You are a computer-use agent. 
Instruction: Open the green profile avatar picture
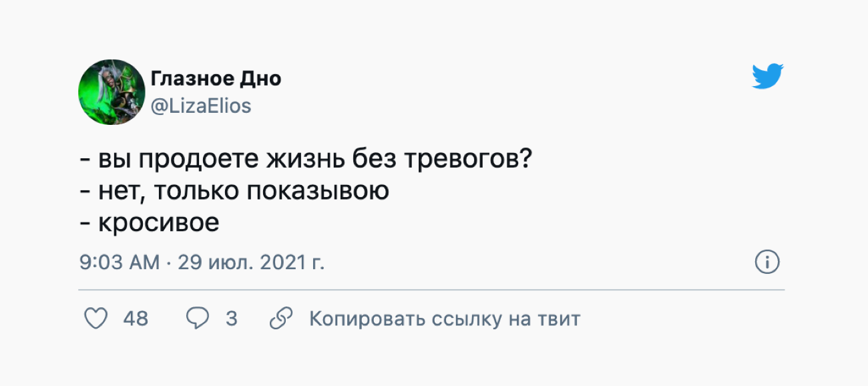point(112,91)
